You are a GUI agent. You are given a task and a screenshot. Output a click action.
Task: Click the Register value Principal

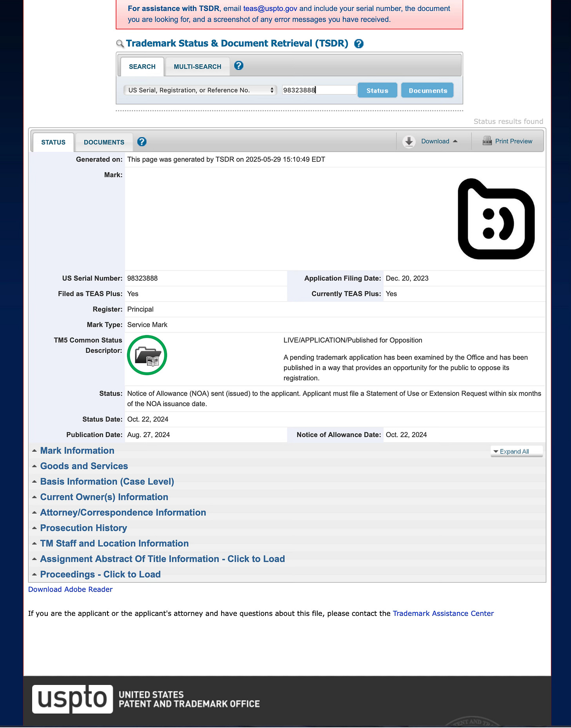(140, 309)
